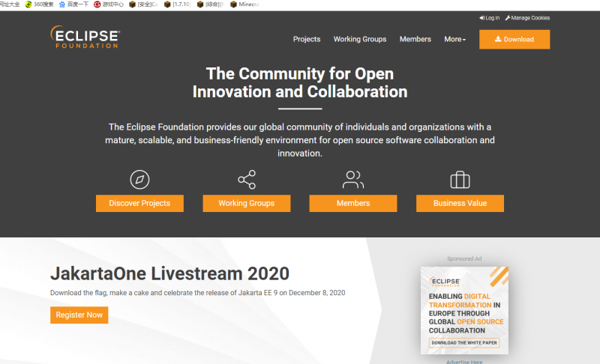The image size is (600, 364).
Task: Open Manage Cookies settings
Action: 527,18
